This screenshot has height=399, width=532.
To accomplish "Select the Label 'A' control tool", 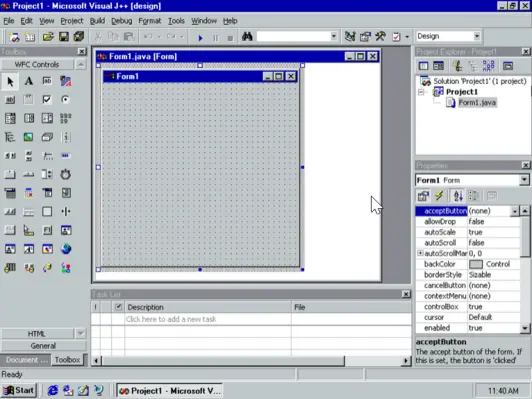I will [29, 81].
